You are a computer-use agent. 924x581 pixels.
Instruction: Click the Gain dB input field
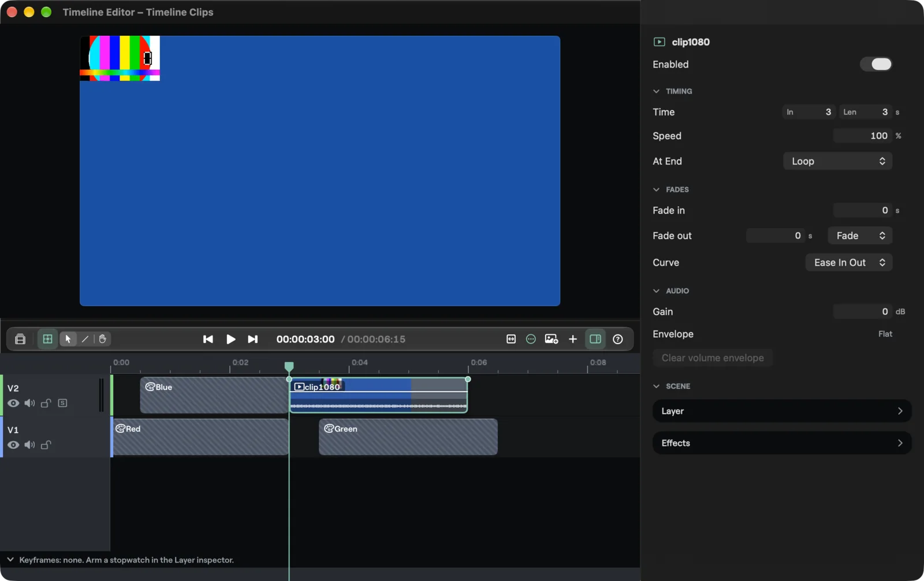pyautogui.click(x=863, y=311)
